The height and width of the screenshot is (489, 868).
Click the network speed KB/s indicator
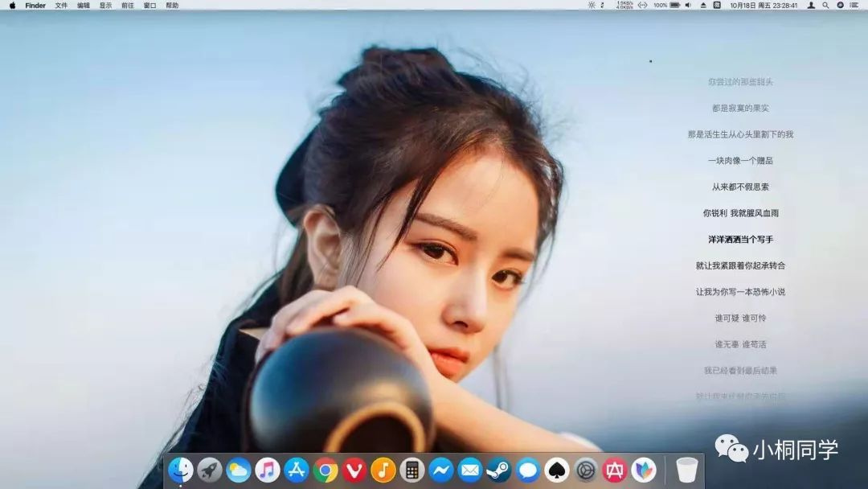pos(625,5)
